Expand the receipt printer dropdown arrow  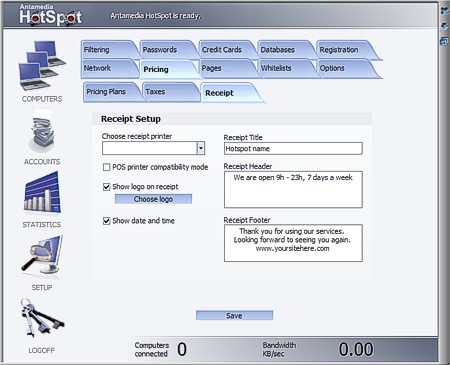coord(201,148)
